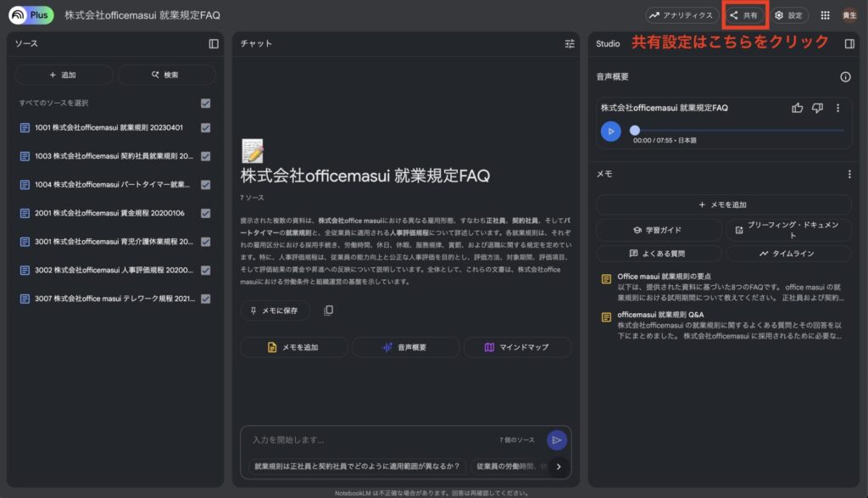Generate a 学習ガイド study guide
Image resolution: width=868 pixels, height=498 pixels.
click(659, 230)
